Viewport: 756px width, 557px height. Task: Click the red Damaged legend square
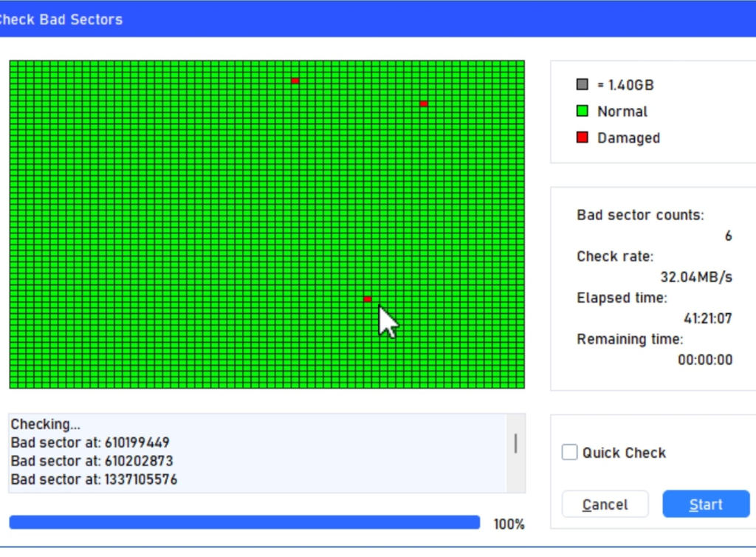[x=582, y=138]
